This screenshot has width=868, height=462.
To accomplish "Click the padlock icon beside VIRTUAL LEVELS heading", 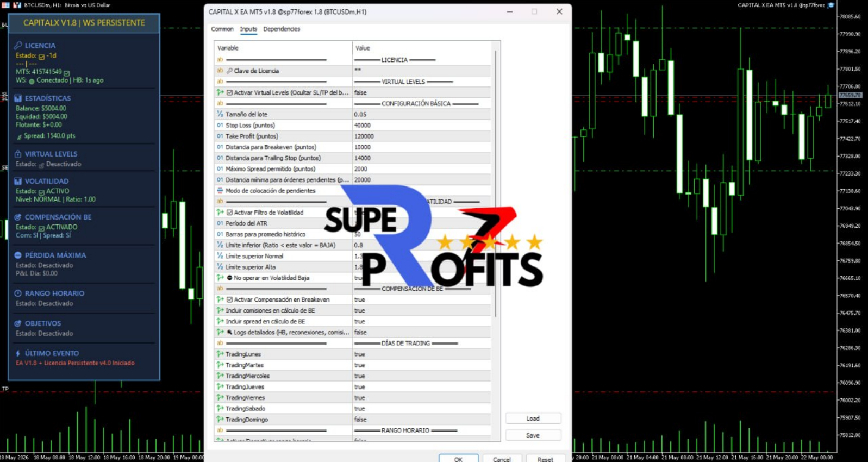I will 18,154.
